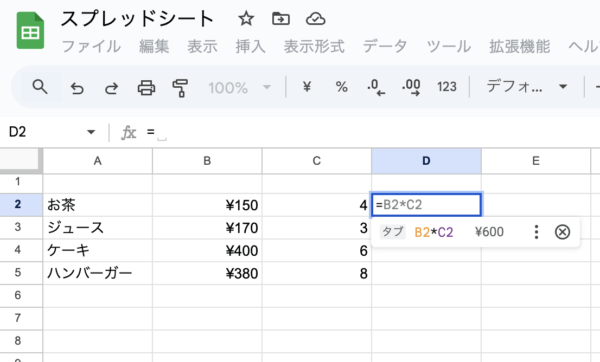This screenshot has height=362, width=600.
Task: Open suggestion's three-dot options menu
Action: pos(536,232)
